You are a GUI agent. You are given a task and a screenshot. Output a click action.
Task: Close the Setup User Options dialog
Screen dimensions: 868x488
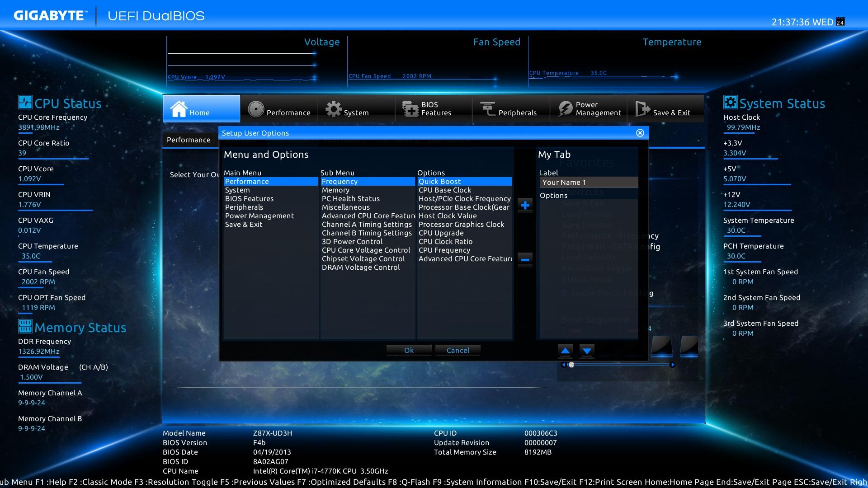[640, 133]
